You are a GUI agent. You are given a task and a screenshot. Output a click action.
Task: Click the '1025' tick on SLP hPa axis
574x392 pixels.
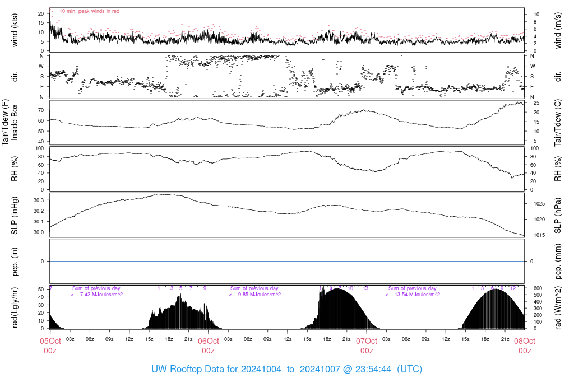(539, 204)
